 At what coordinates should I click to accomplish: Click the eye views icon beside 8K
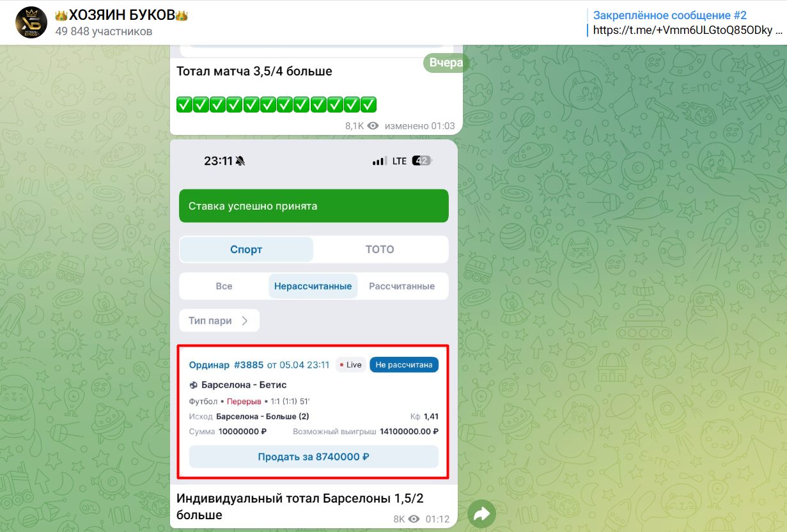click(x=414, y=519)
